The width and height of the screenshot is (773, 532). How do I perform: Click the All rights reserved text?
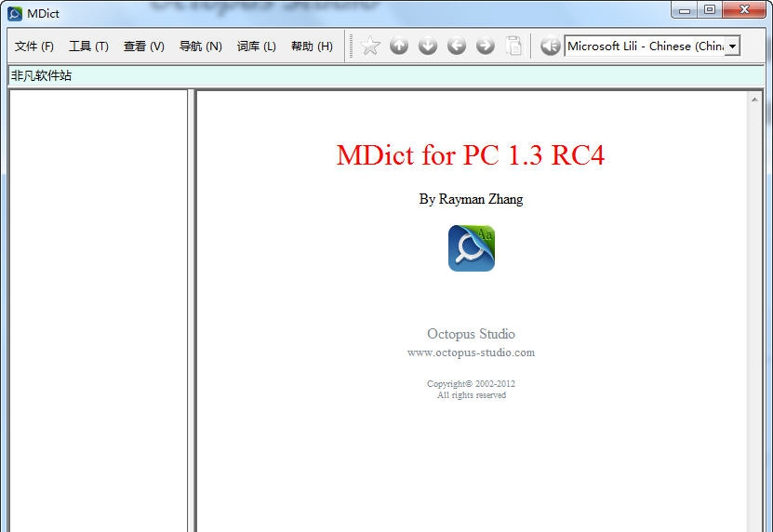pyautogui.click(x=472, y=395)
